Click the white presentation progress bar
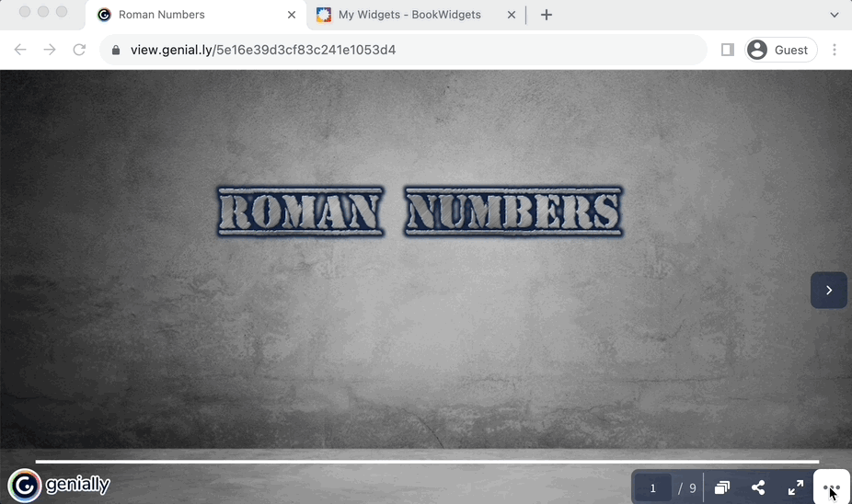This screenshot has height=504, width=852. tap(426, 462)
